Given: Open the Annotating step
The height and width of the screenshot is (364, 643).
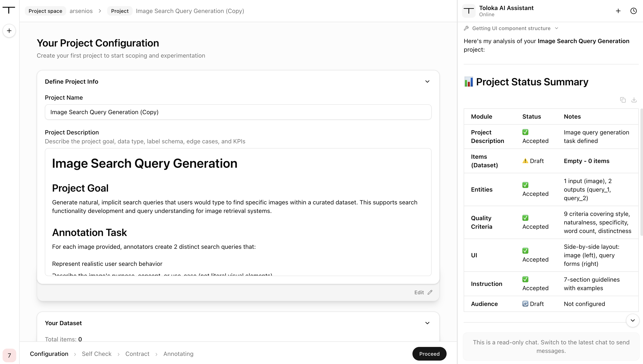Looking at the screenshot, I should [x=178, y=354].
